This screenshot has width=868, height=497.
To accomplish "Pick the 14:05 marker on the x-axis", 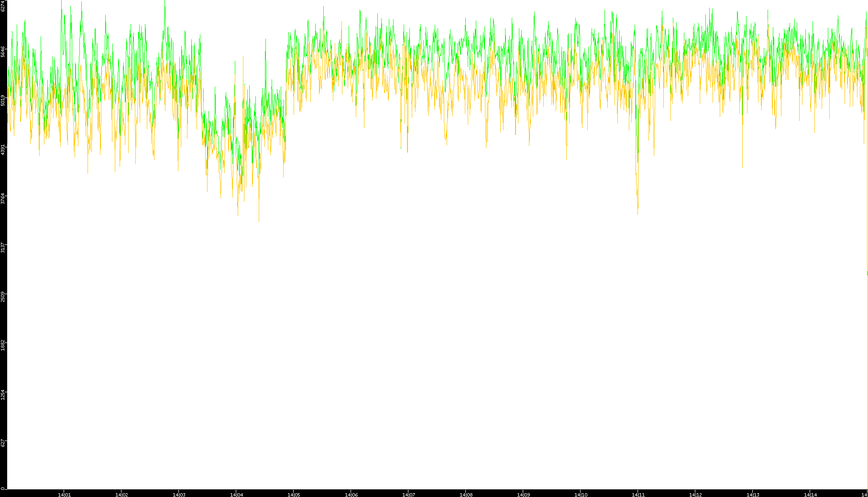I will tap(294, 495).
